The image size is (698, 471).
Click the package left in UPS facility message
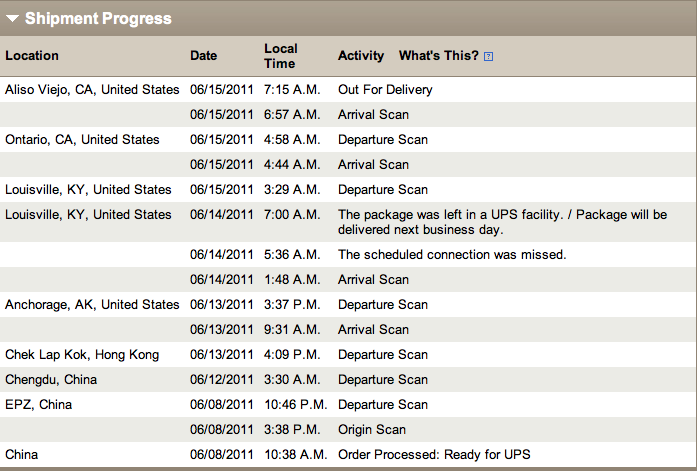click(503, 222)
